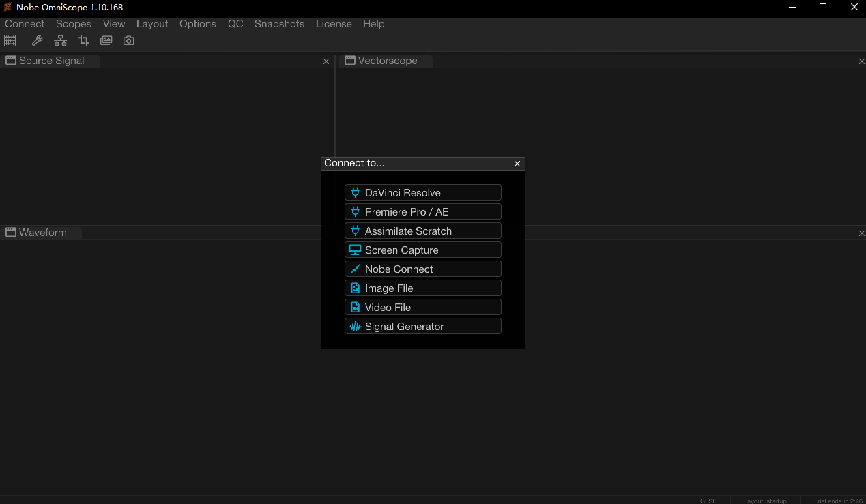
Task: Connect to DaVinci Resolve
Action: (422, 193)
